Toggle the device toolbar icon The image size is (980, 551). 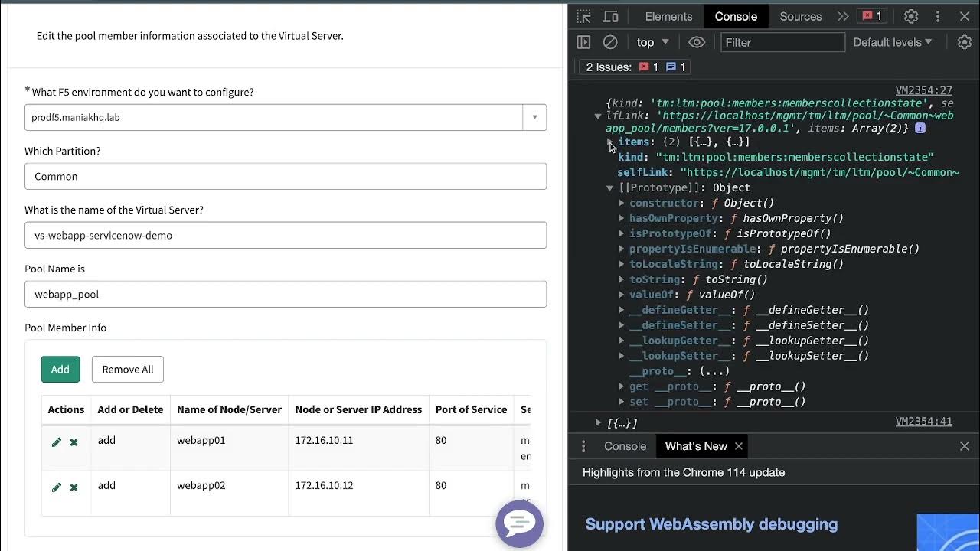click(x=610, y=16)
